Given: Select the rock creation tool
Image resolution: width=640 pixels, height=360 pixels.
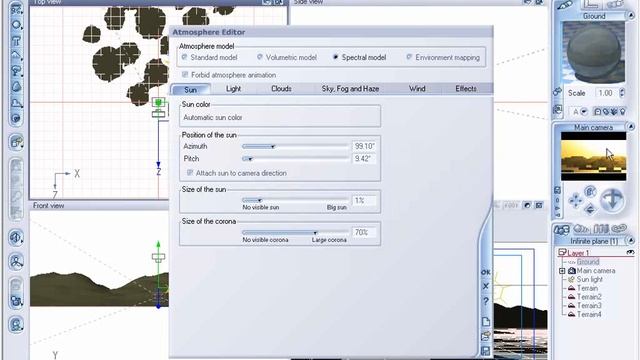Looking at the screenshot, I should point(16,87).
